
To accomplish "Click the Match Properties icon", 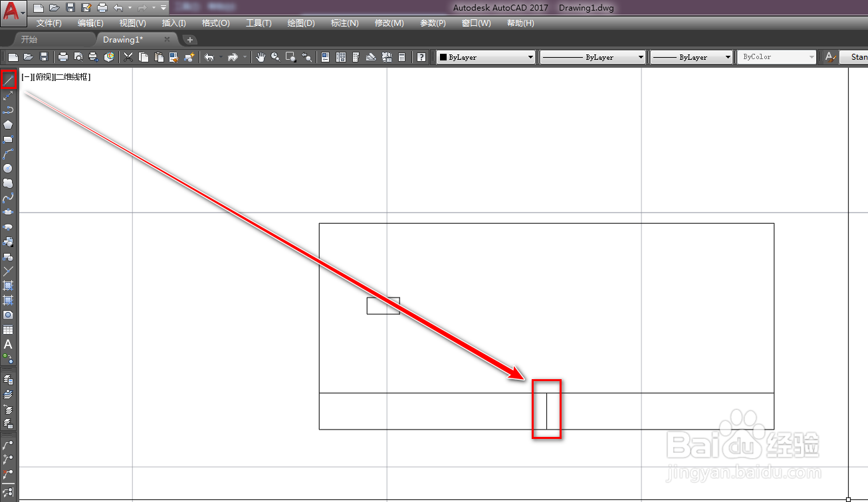I will point(173,57).
